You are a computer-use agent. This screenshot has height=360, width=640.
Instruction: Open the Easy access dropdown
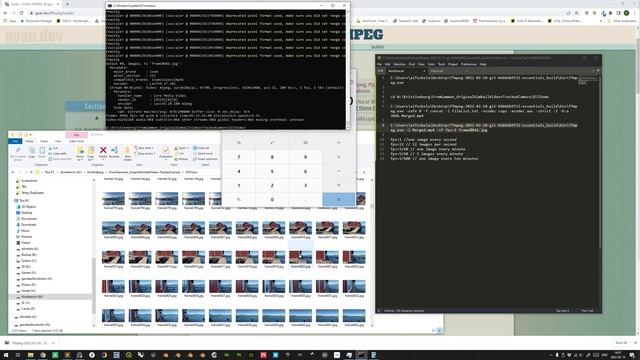tap(145, 153)
